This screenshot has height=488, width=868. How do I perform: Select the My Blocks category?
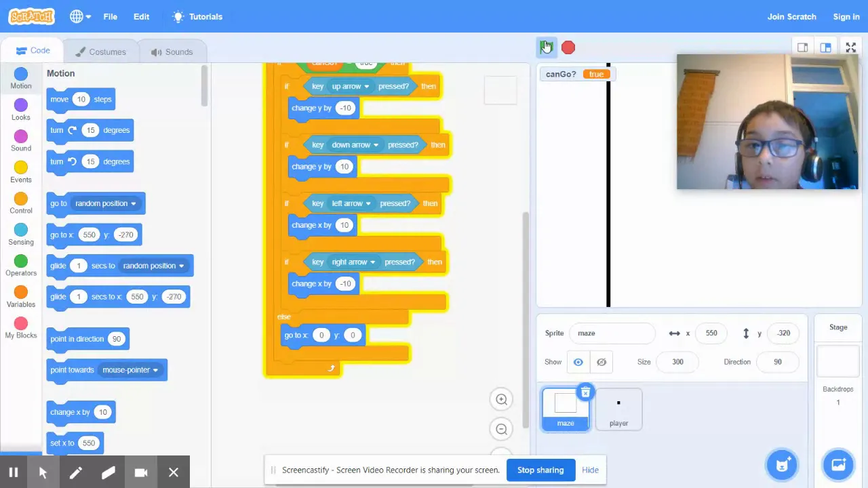[21, 328]
